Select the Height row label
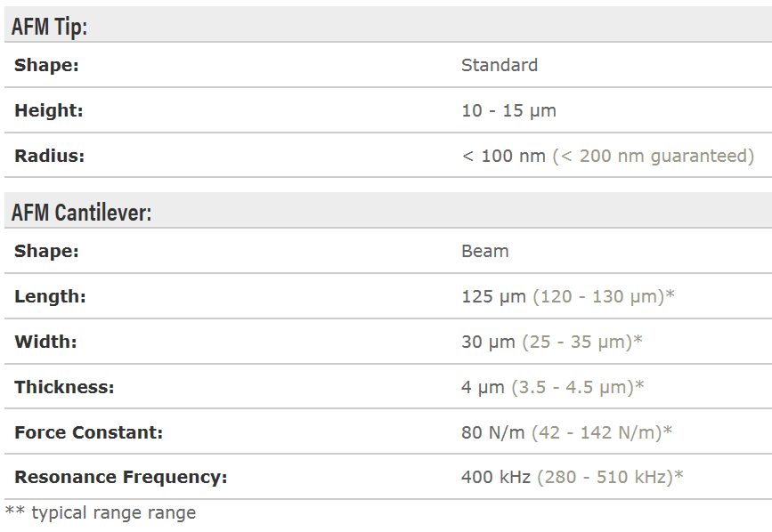Image resolution: width=772 pixels, height=532 pixels. coord(49,110)
